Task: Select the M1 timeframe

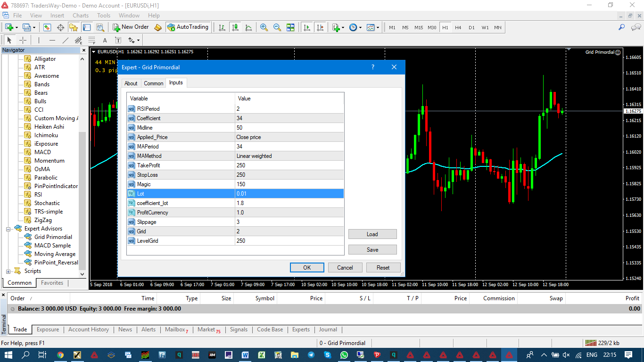Action: 392,27
